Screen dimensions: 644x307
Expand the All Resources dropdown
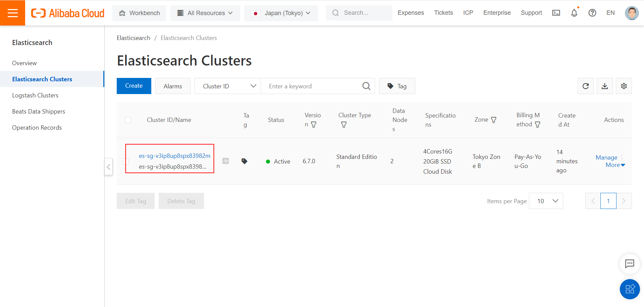(x=205, y=13)
